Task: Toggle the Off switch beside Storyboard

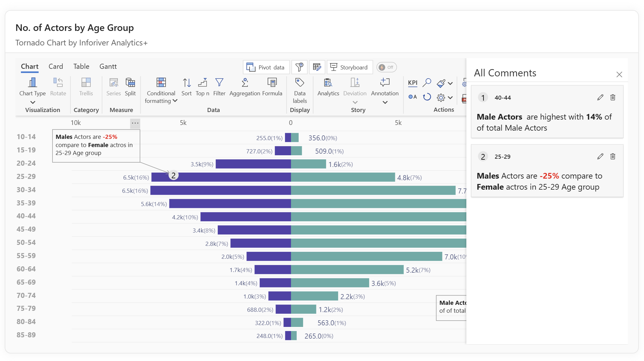Action: 386,67
